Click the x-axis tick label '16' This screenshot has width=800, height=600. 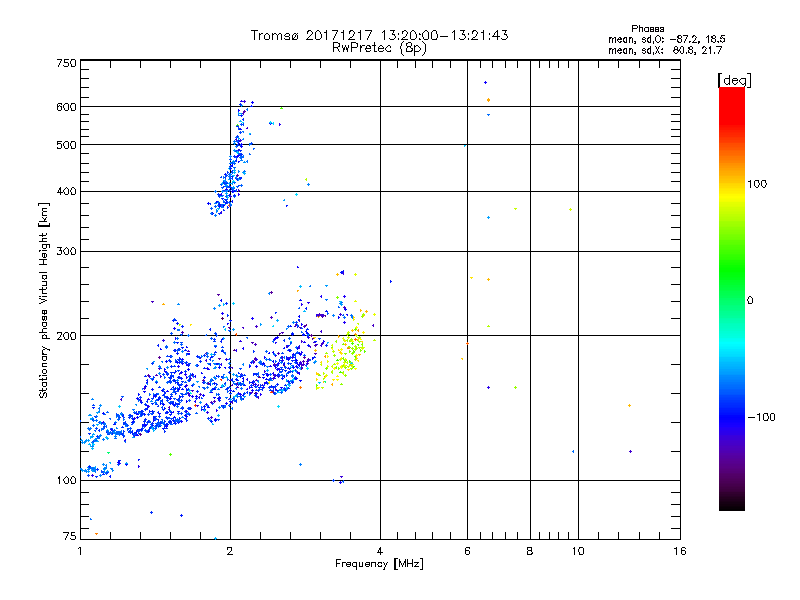click(x=680, y=551)
